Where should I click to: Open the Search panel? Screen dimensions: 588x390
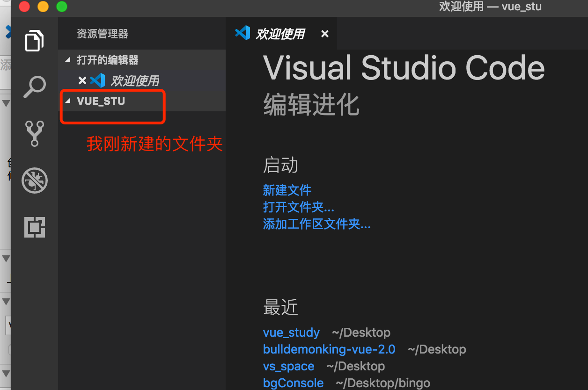coord(34,87)
